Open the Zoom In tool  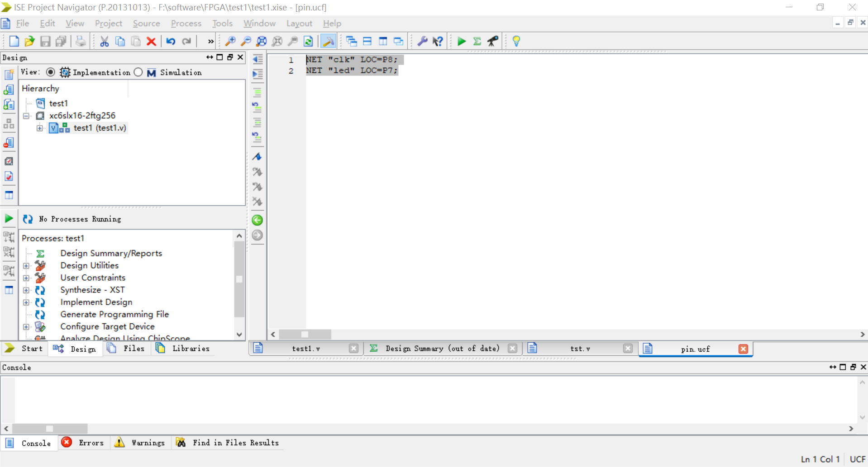tap(230, 41)
